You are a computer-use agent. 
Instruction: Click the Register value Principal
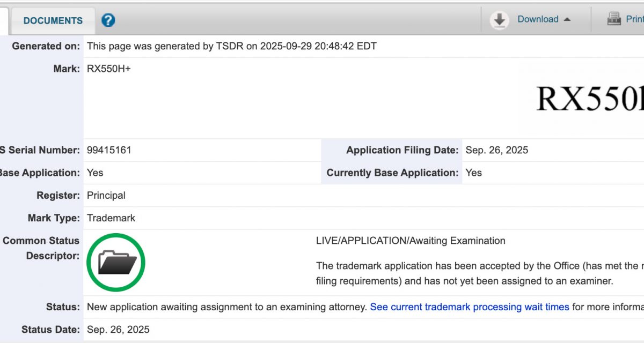(x=106, y=195)
